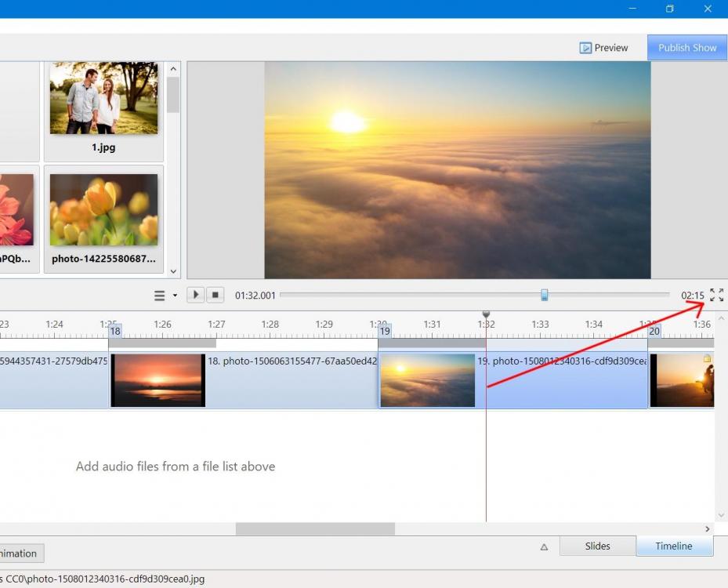Open the hamburger options menu beside Play

160,296
